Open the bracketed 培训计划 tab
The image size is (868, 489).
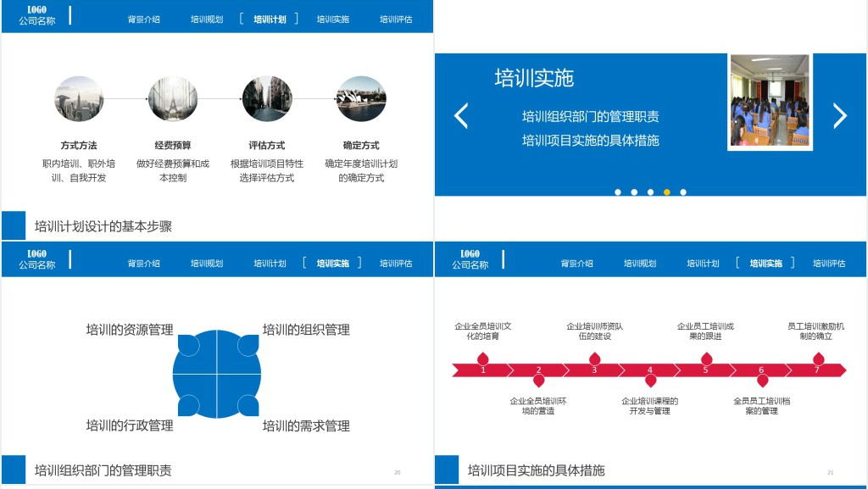pos(270,19)
